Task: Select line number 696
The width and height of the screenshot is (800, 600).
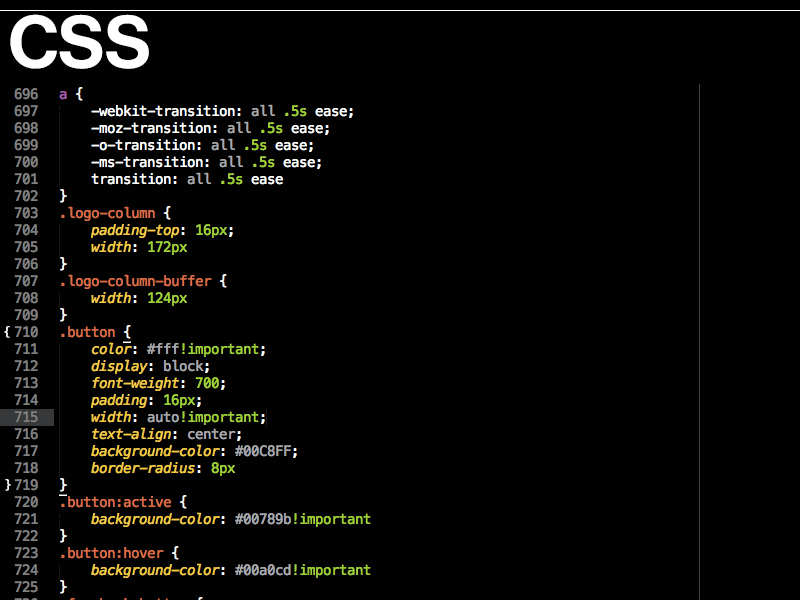Action: [x=25, y=94]
